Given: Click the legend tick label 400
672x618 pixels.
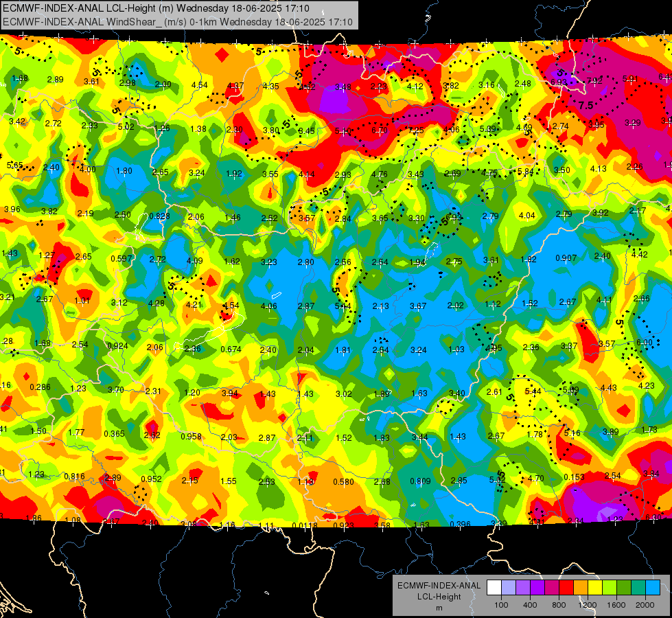Looking at the screenshot, I should (530, 605).
